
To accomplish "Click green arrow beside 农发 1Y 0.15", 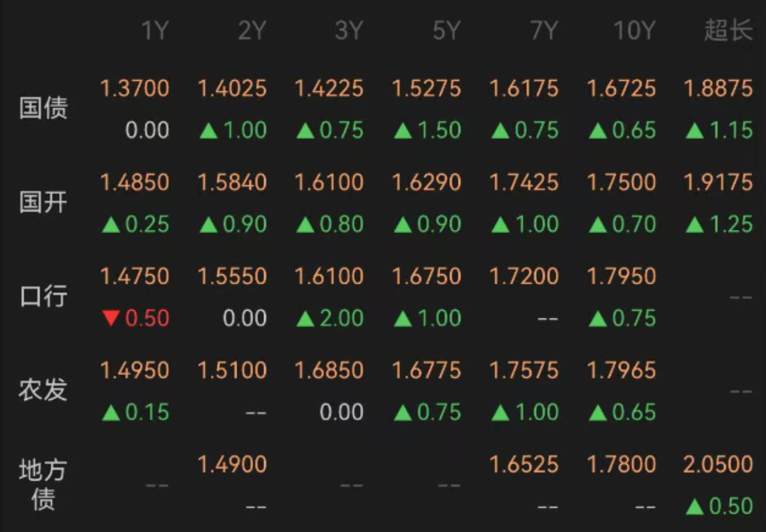I will [111, 413].
